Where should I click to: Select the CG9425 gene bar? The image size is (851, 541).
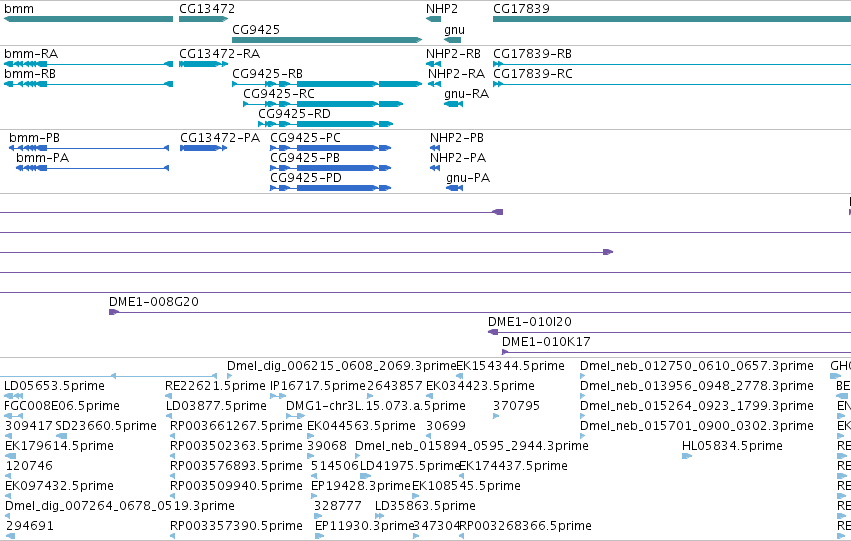(x=327, y=40)
